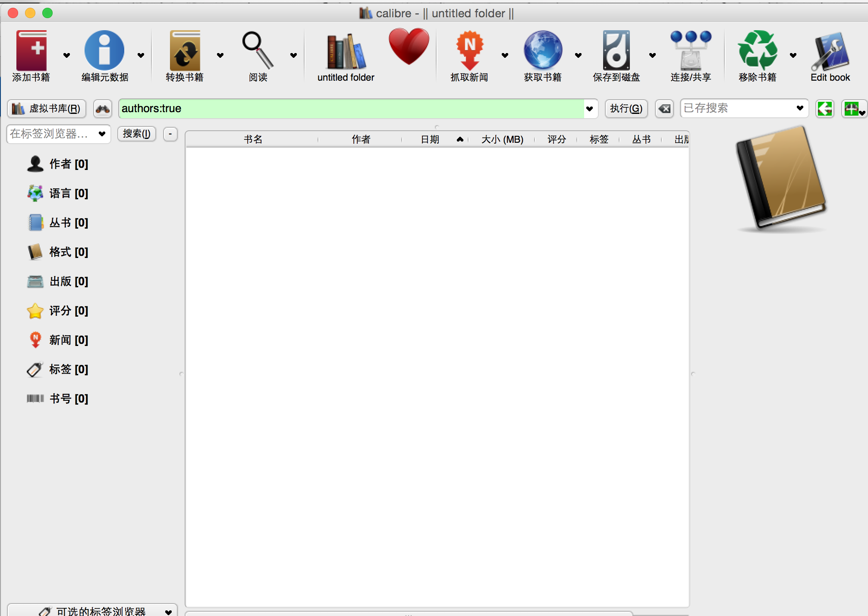Open the optional tag browser (可选的标签浏览器) menu

click(x=92, y=610)
